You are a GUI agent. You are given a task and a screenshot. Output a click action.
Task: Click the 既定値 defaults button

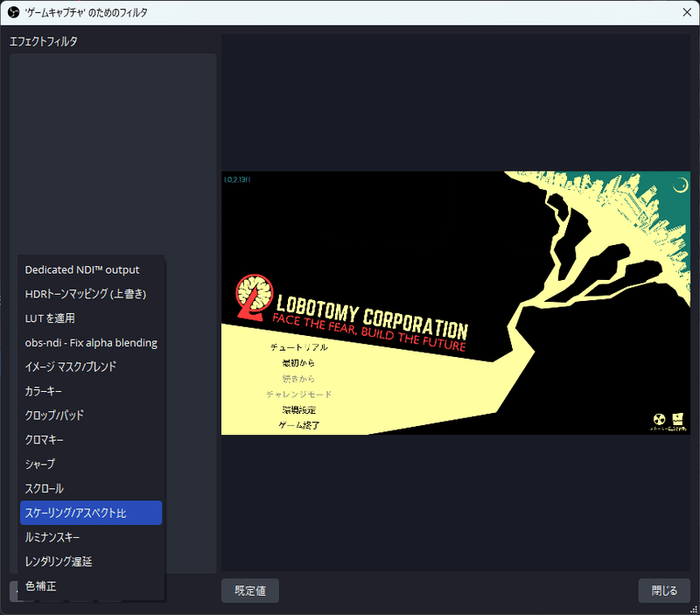tap(250, 591)
